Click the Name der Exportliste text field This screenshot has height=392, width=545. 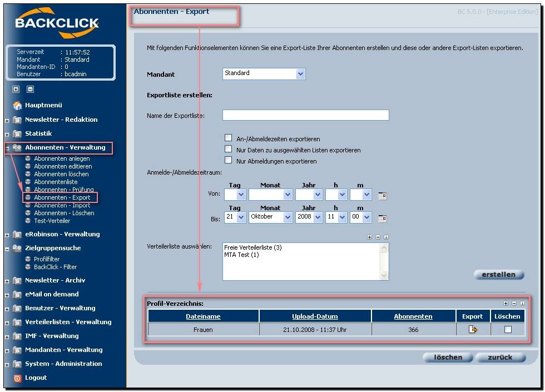point(305,115)
